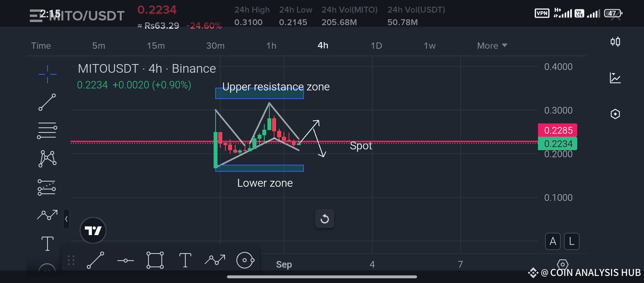This screenshot has height=283, width=644.
Task: Select the trend line drawing tool
Action: pyautogui.click(x=47, y=102)
